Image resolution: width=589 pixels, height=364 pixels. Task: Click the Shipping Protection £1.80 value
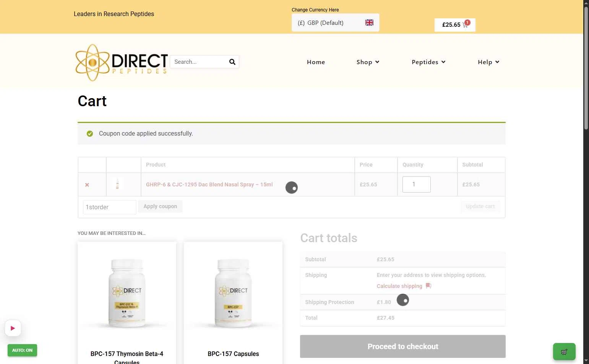384,302
